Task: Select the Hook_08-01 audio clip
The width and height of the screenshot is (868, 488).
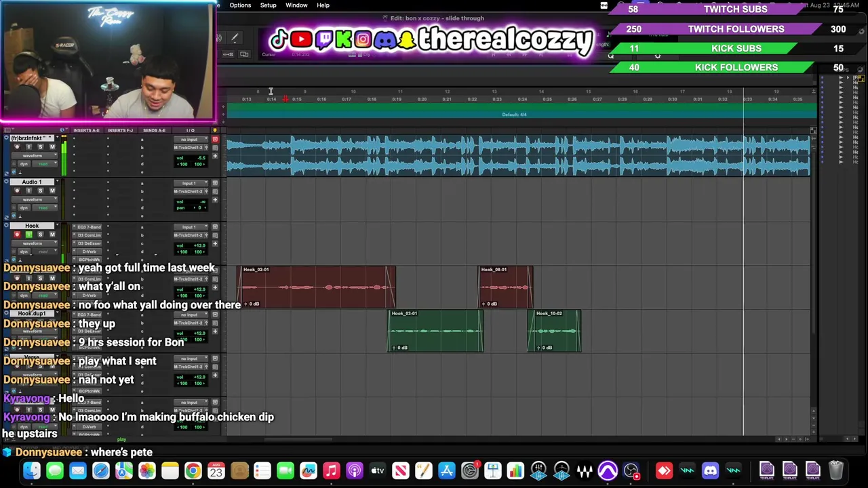Action: click(505, 287)
